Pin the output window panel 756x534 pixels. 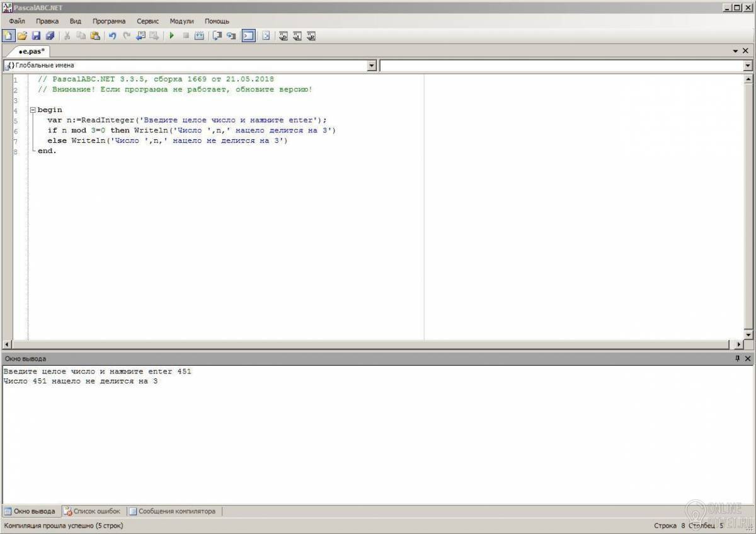tap(738, 358)
